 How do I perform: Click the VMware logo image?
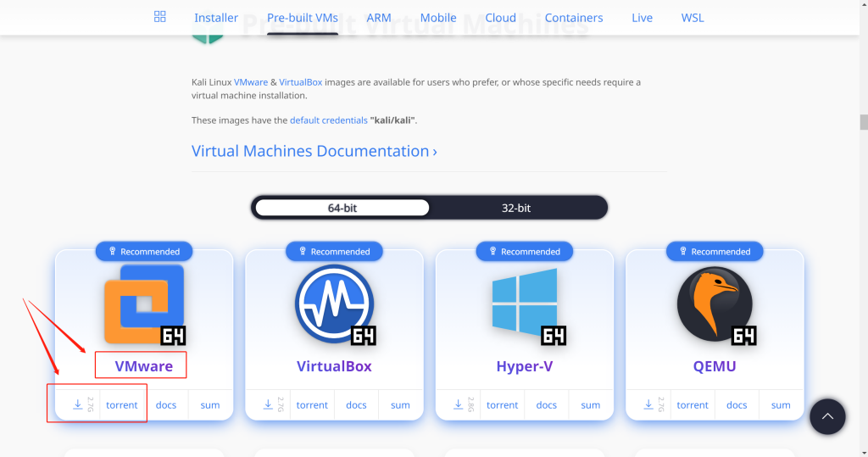[x=144, y=304]
